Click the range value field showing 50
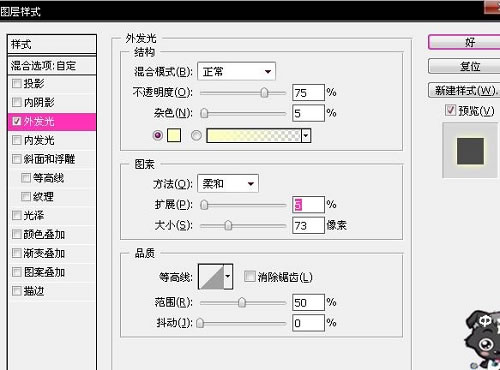The image size is (500, 370). [308, 303]
